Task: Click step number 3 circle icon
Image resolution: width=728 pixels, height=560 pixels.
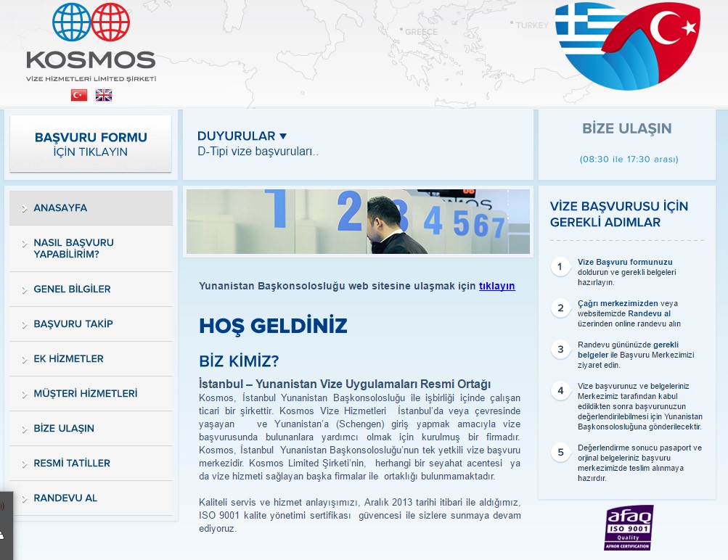Action: click(560, 350)
